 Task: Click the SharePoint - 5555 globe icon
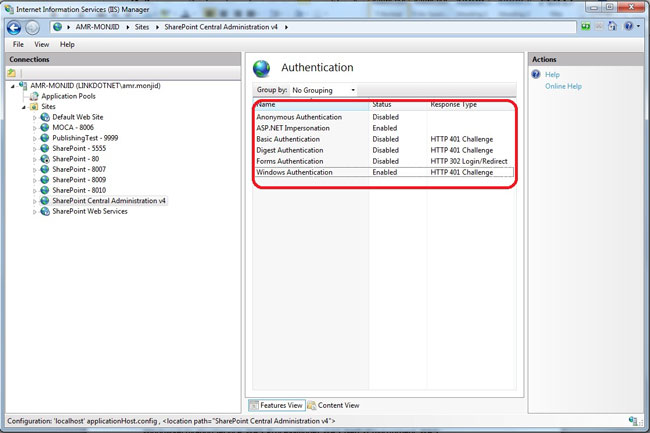pyautogui.click(x=44, y=148)
